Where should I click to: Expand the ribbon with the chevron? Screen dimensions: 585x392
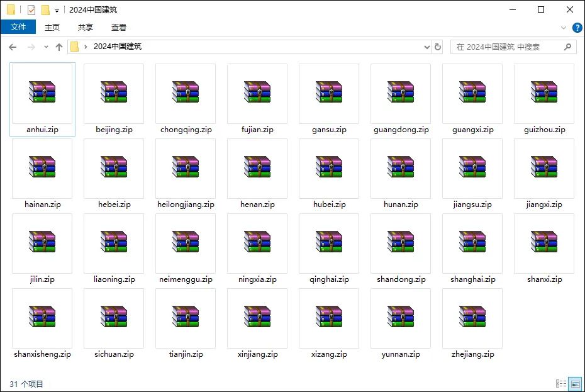[564, 28]
